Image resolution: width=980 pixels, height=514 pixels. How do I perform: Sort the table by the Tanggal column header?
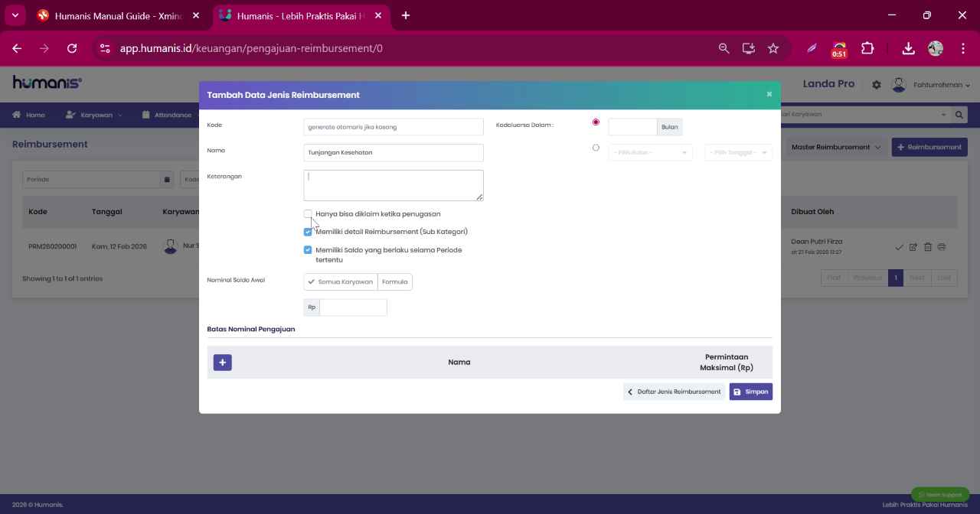(106, 212)
